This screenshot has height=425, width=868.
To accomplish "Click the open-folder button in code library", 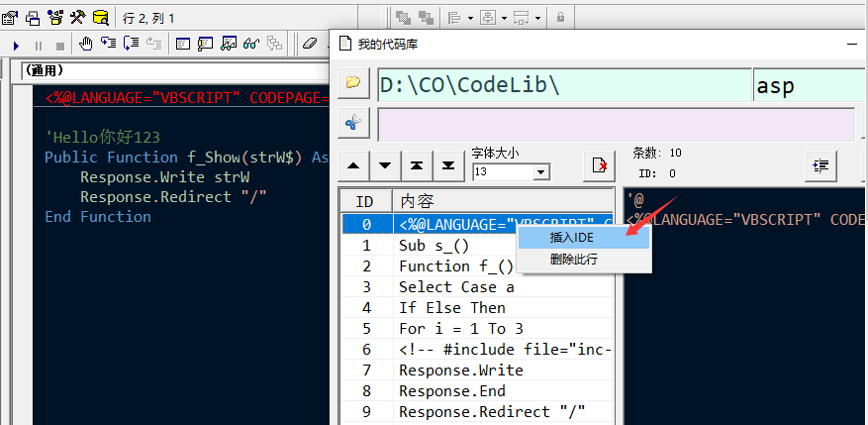I will click(353, 82).
